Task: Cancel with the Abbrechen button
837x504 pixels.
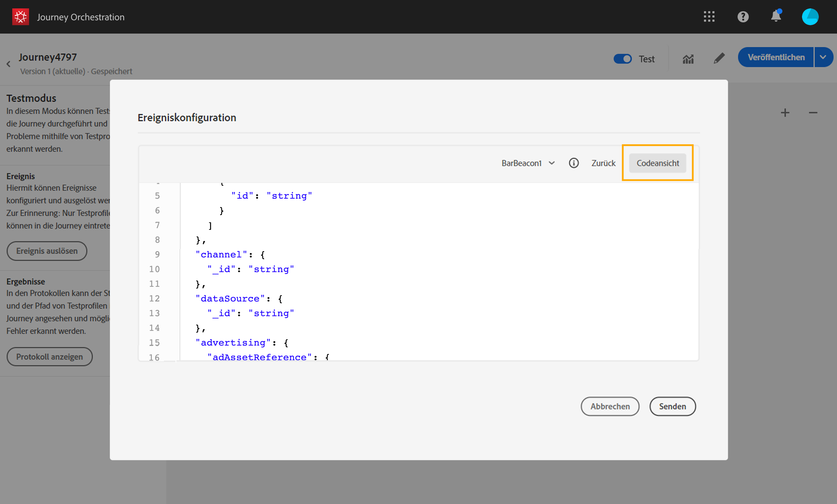Action: click(x=610, y=406)
